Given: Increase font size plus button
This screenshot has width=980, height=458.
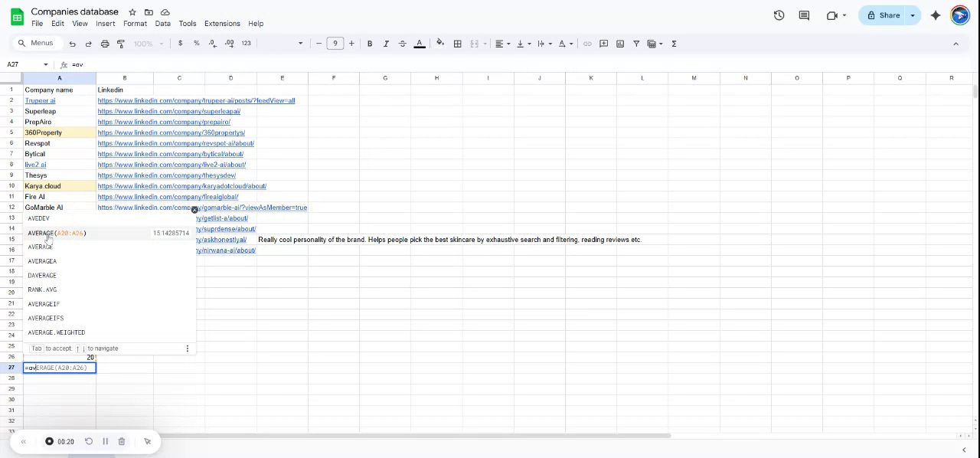Looking at the screenshot, I should point(351,44).
